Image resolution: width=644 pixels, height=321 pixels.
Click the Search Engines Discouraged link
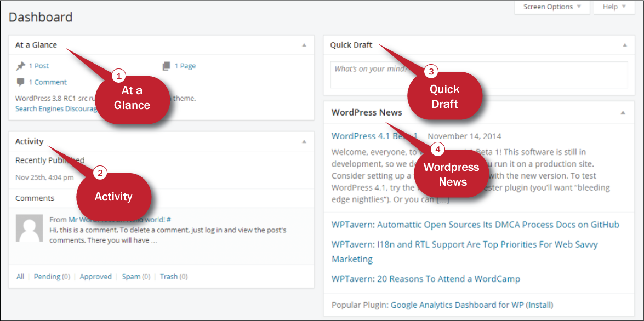(x=56, y=109)
